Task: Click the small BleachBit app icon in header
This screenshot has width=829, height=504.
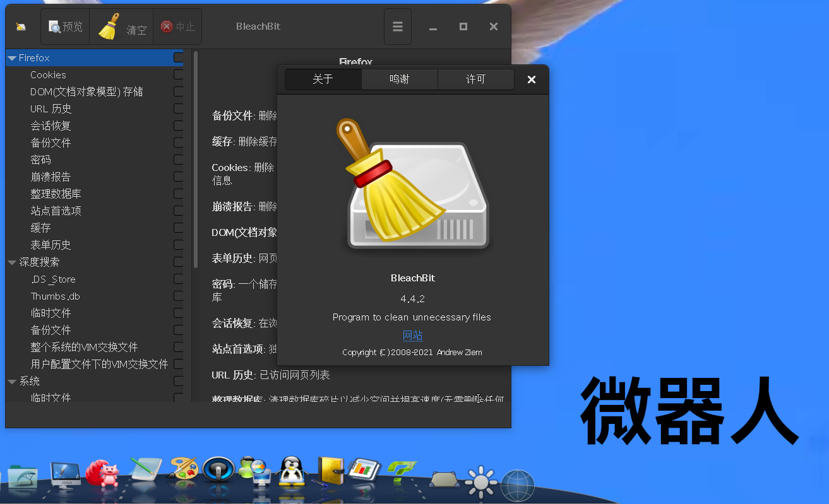Action: 21,26
